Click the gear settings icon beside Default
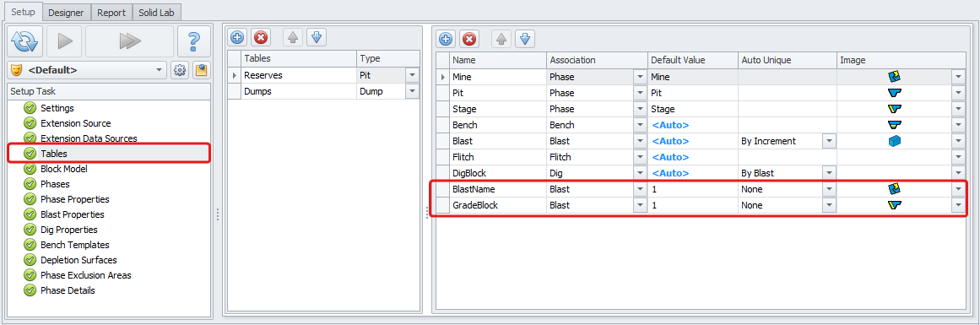 point(180,70)
